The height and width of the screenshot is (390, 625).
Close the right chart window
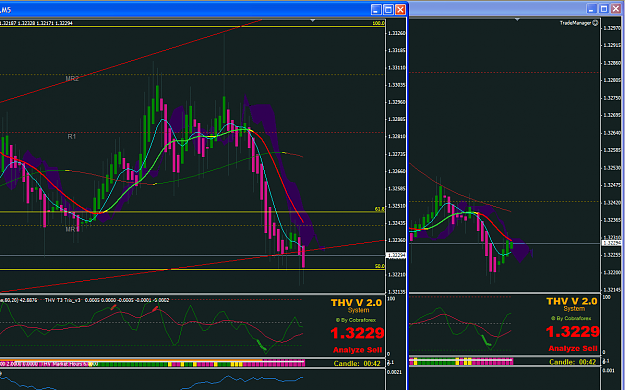[616, 9]
